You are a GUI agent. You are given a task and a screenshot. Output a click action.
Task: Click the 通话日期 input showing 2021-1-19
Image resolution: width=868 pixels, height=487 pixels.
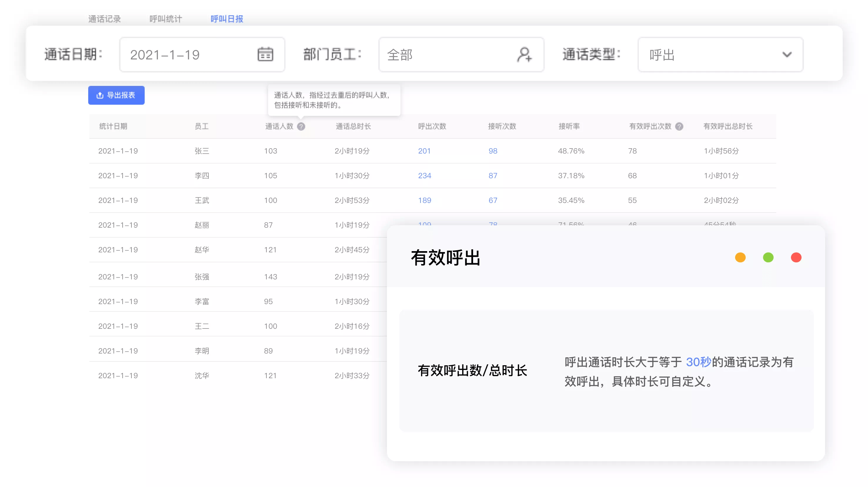(202, 55)
